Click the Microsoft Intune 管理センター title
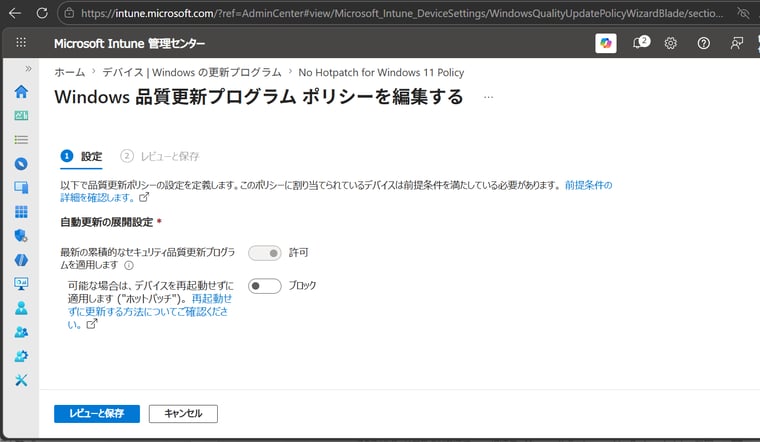The height and width of the screenshot is (442, 760). coord(129,44)
